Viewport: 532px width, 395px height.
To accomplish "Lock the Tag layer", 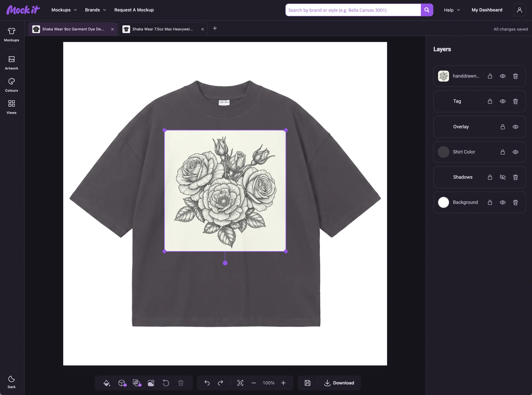I will (490, 101).
